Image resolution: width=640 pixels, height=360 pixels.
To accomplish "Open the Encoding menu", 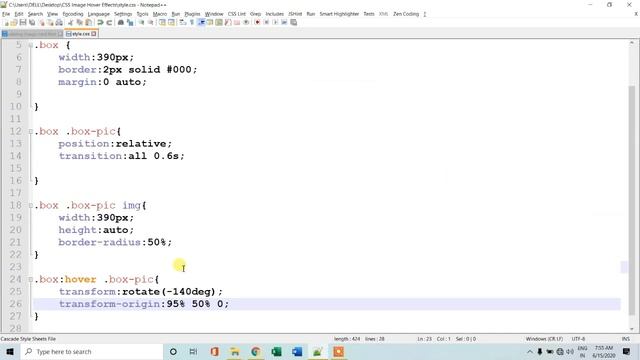I will tap(73, 14).
